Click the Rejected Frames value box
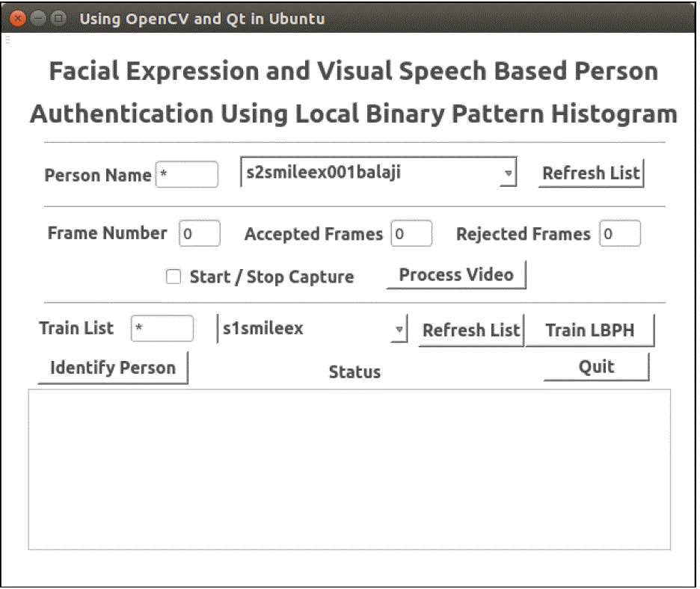The height and width of the screenshot is (589, 700). (x=620, y=234)
